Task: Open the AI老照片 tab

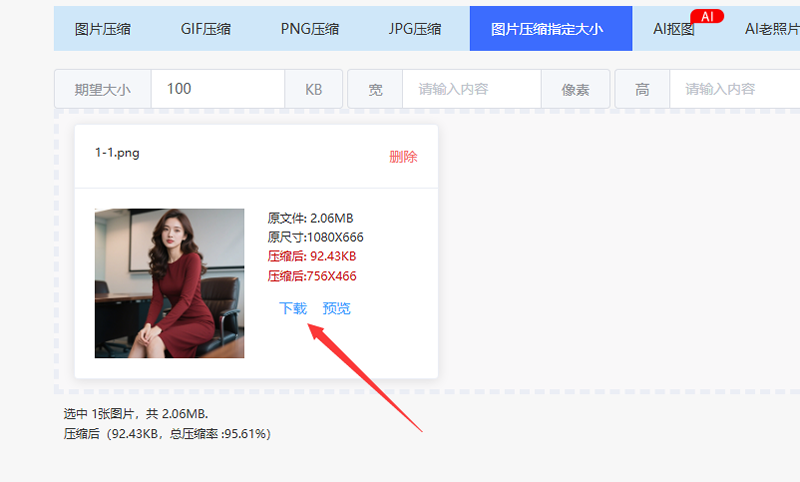Action: (771, 29)
